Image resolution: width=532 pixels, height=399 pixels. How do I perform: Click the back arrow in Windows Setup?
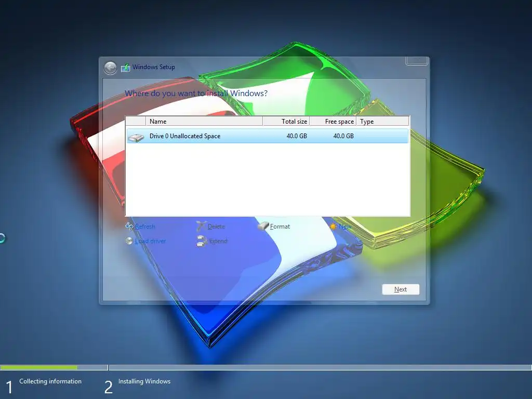(x=110, y=68)
